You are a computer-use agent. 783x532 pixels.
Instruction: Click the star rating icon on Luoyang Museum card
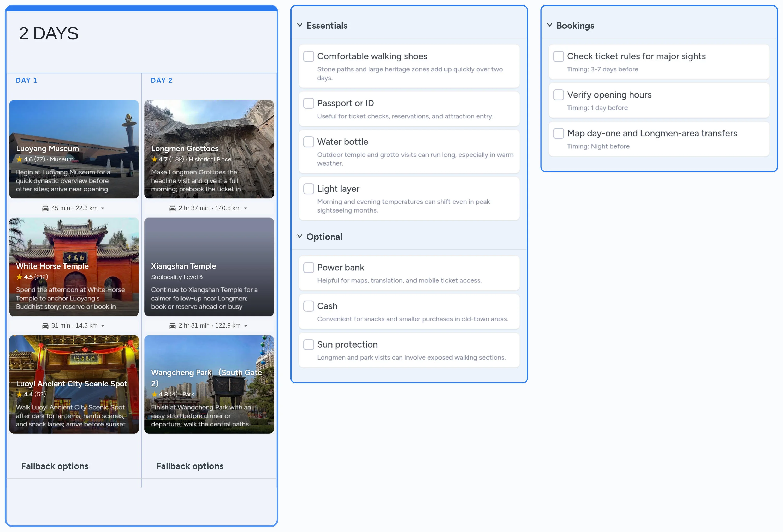click(19, 159)
